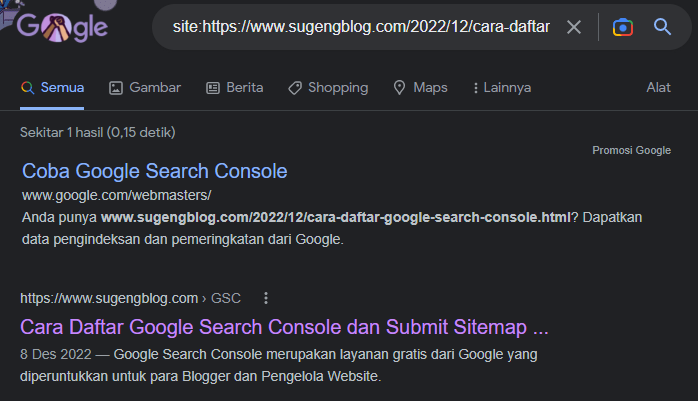Clear the search query text
Image resolution: width=698 pixels, height=401 pixels.
[574, 27]
